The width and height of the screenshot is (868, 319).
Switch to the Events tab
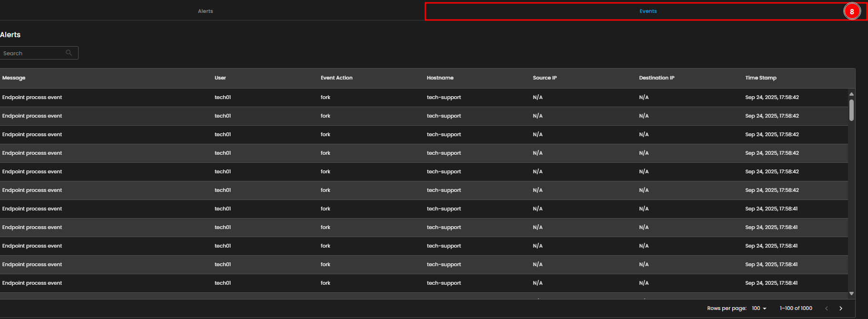pyautogui.click(x=648, y=11)
